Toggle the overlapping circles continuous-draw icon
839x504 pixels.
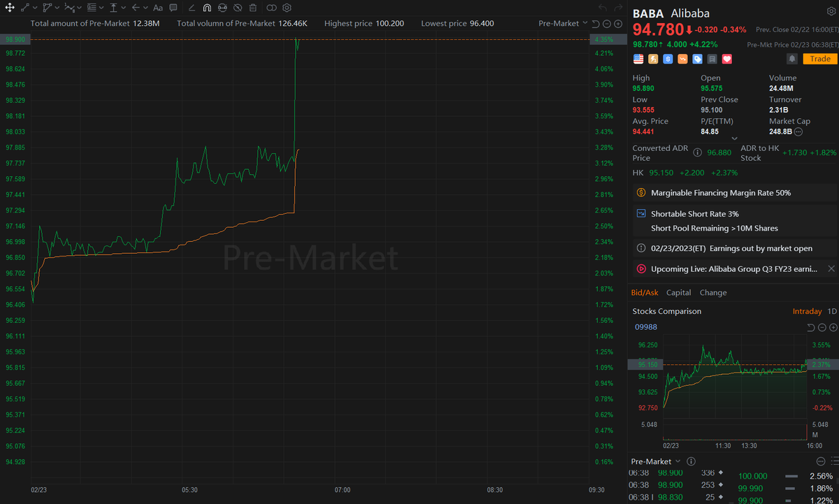tap(271, 8)
